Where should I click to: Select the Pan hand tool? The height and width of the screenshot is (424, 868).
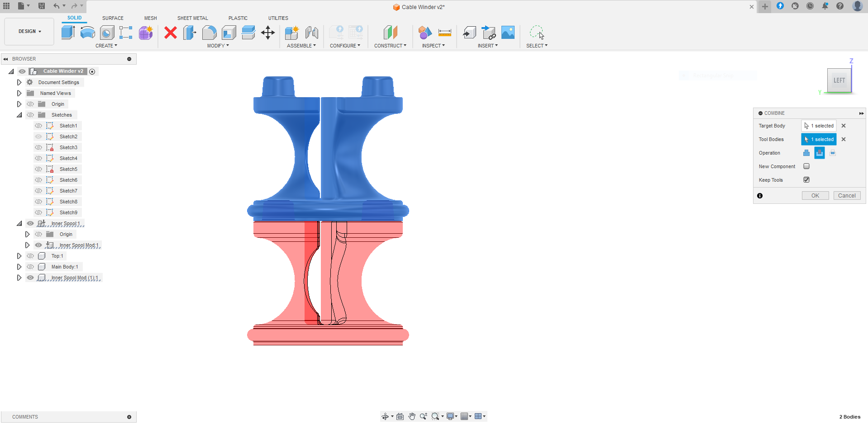412,416
